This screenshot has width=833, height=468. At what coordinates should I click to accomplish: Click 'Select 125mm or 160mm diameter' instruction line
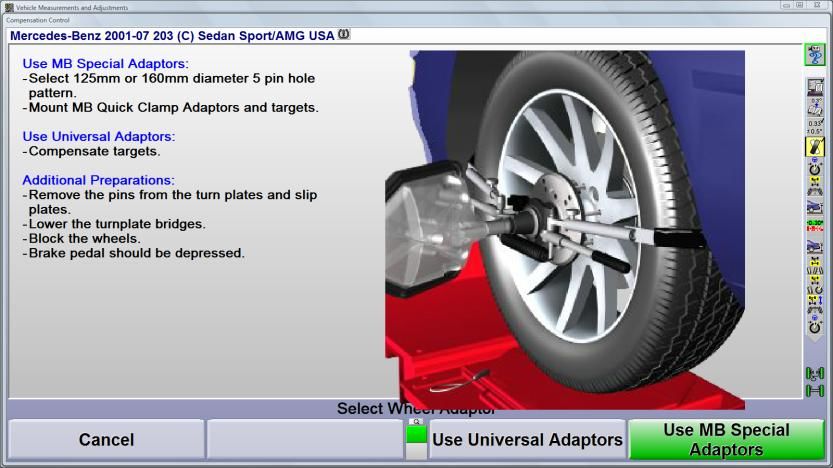[x=169, y=85]
